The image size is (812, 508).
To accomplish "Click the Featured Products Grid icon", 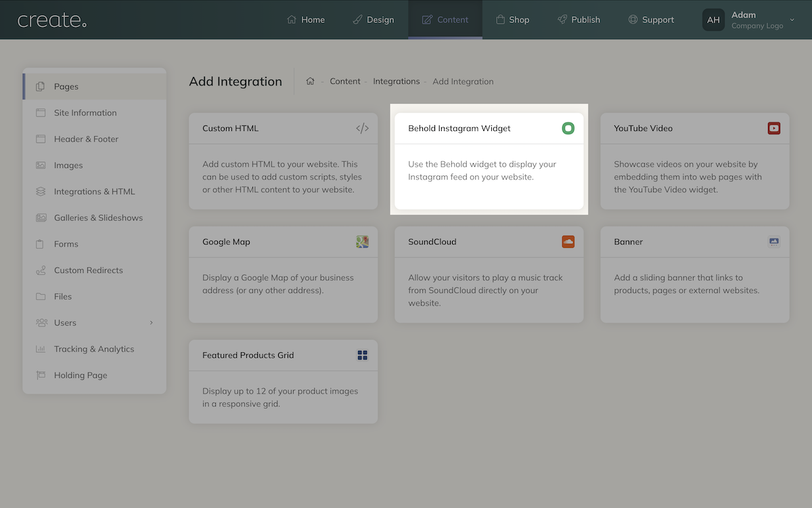I will pyautogui.click(x=363, y=355).
